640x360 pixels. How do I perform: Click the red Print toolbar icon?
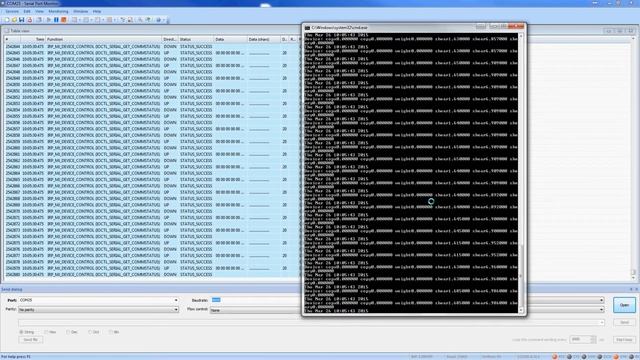point(29,20)
